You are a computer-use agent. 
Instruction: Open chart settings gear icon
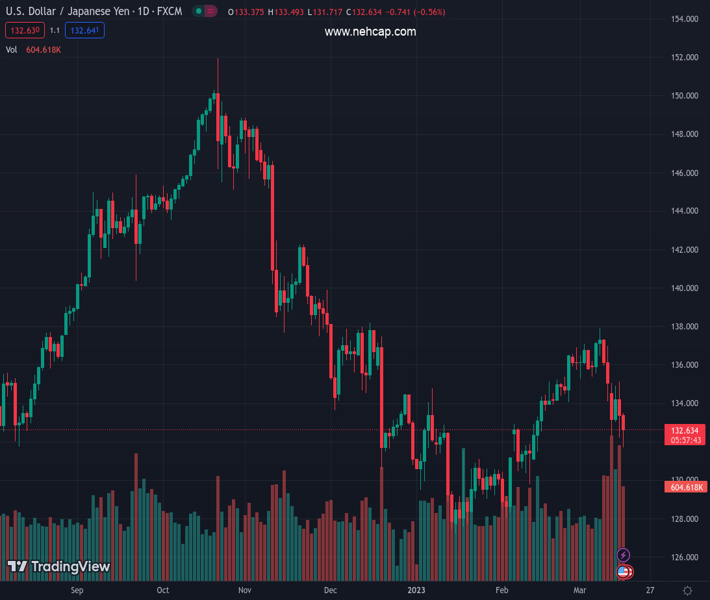pyautogui.click(x=687, y=591)
